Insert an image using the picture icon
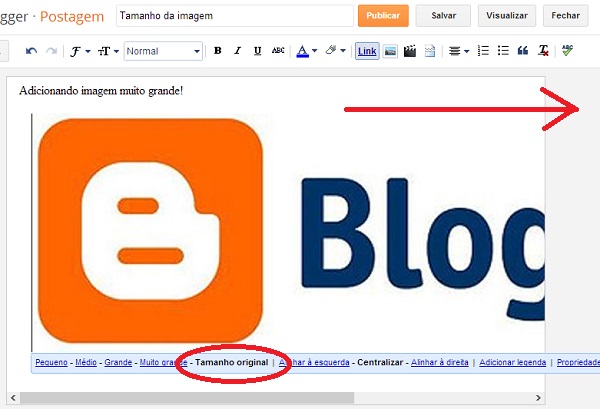This screenshot has height=409, width=600. click(390, 51)
